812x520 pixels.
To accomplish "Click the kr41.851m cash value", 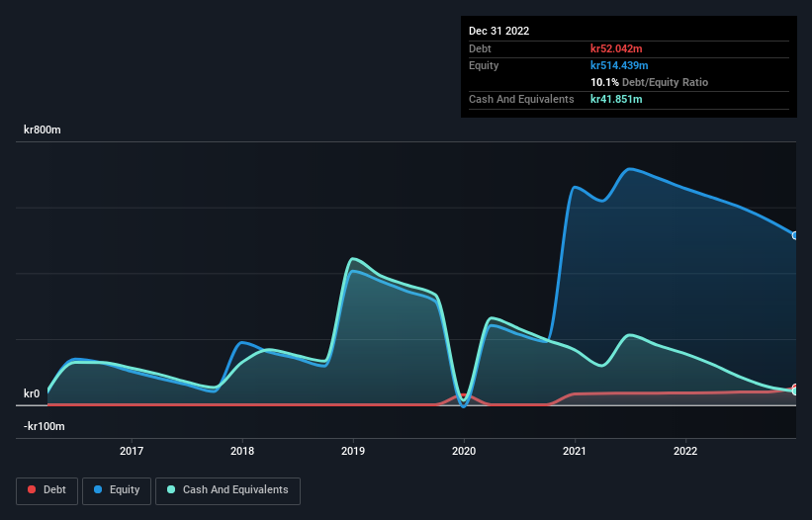I will pyautogui.click(x=616, y=99).
